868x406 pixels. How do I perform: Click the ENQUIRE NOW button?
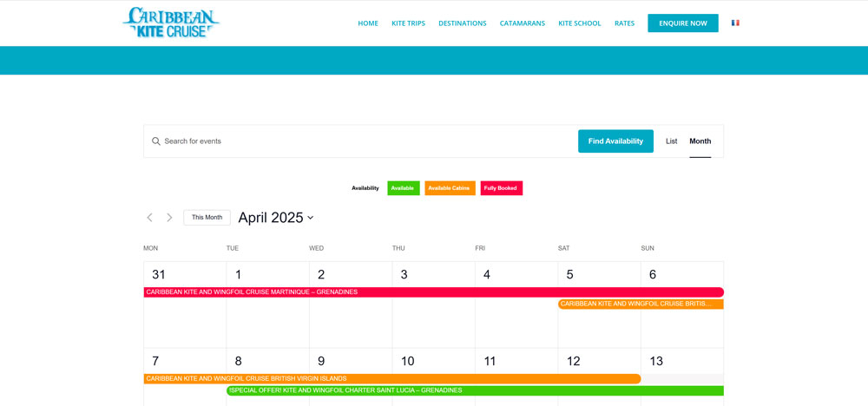point(683,23)
